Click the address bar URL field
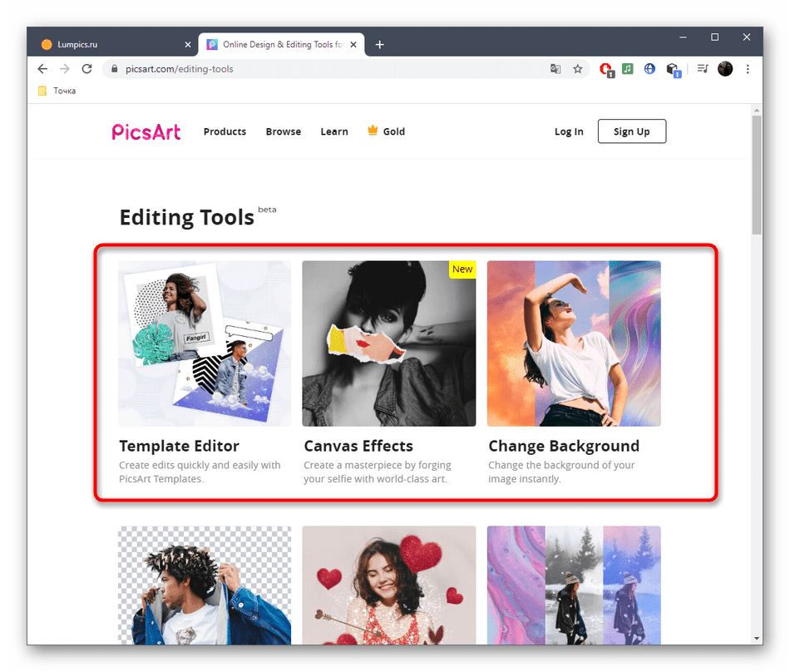Image resolution: width=790 pixels, height=672 pixels. [333, 69]
